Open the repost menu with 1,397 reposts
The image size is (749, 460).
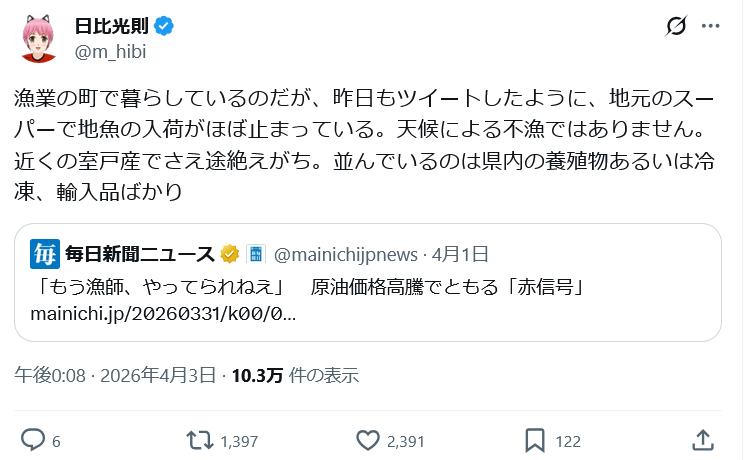pyautogui.click(x=198, y=440)
